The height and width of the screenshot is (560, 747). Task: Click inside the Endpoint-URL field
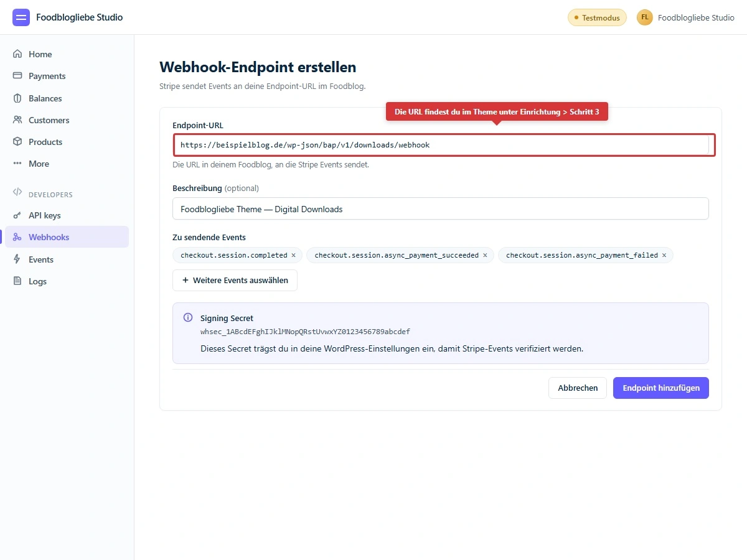pos(443,144)
